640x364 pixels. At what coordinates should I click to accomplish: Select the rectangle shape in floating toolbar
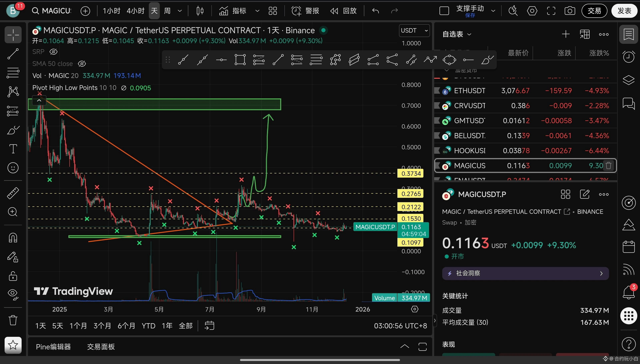pyautogui.click(x=240, y=60)
